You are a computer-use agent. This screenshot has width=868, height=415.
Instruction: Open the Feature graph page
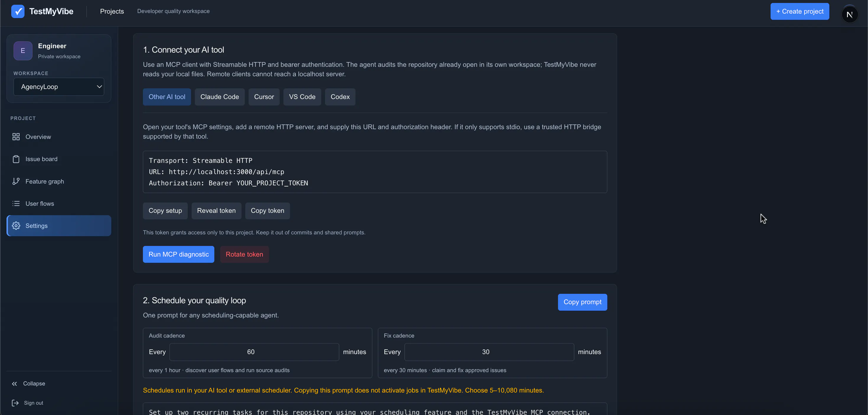click(59, 181)
